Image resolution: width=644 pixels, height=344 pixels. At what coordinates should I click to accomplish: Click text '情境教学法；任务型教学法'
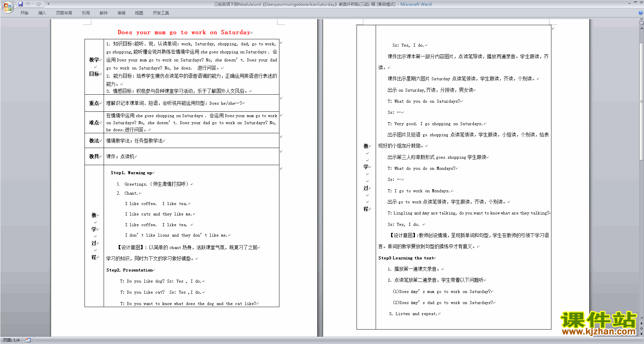click(x=134, y=141)
